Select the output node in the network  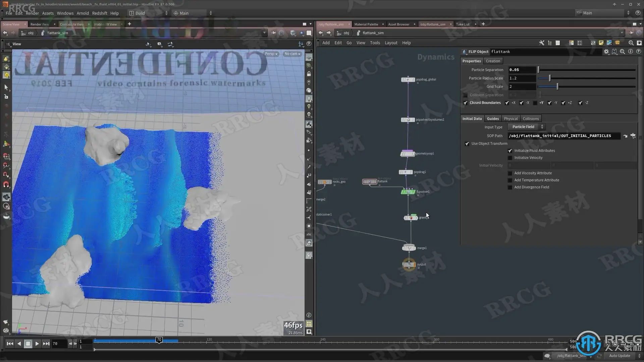[x=409, y=265]
